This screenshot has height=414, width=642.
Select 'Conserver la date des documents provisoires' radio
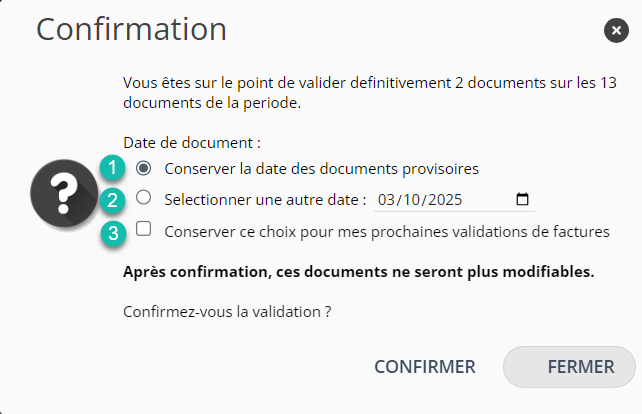coord(144,167)
